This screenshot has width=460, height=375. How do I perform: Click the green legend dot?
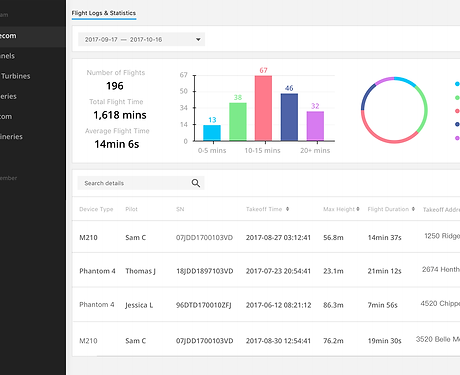(457, 98)
